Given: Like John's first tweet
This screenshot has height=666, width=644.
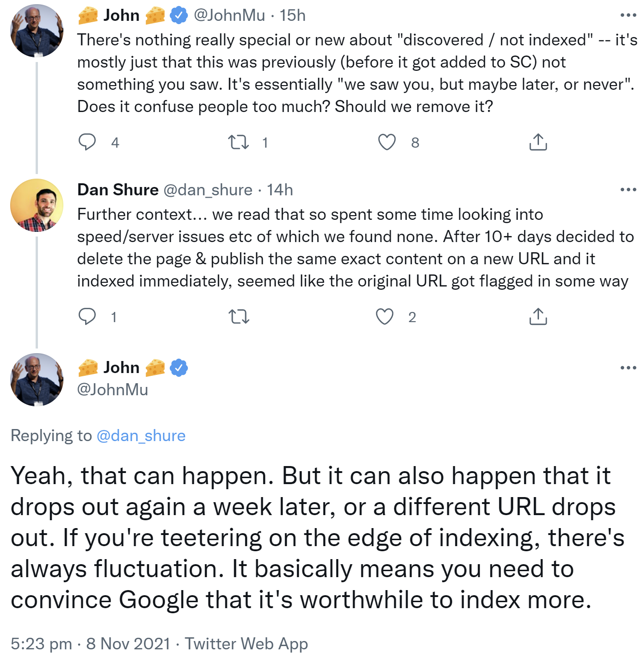Looking at the screenshot, I should (x=388, y=142).
